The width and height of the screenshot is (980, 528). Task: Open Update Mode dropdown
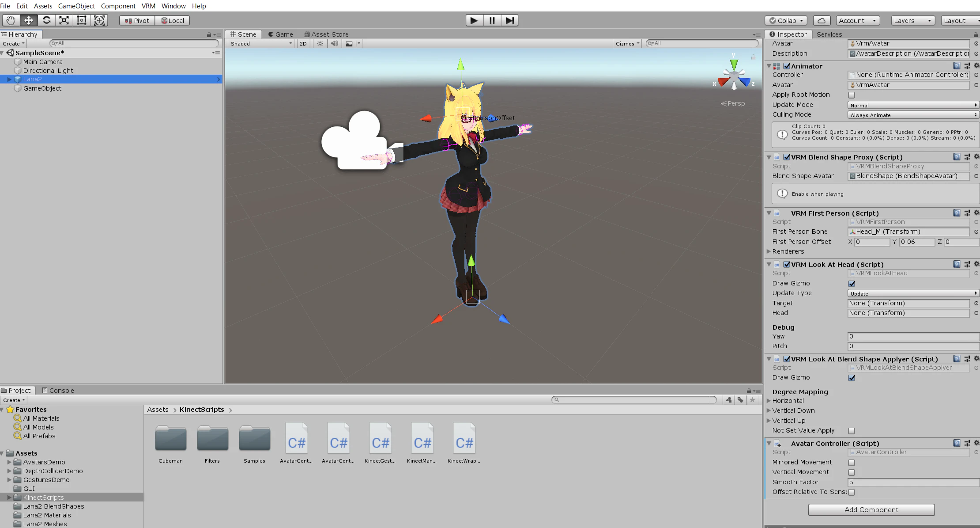913,105
